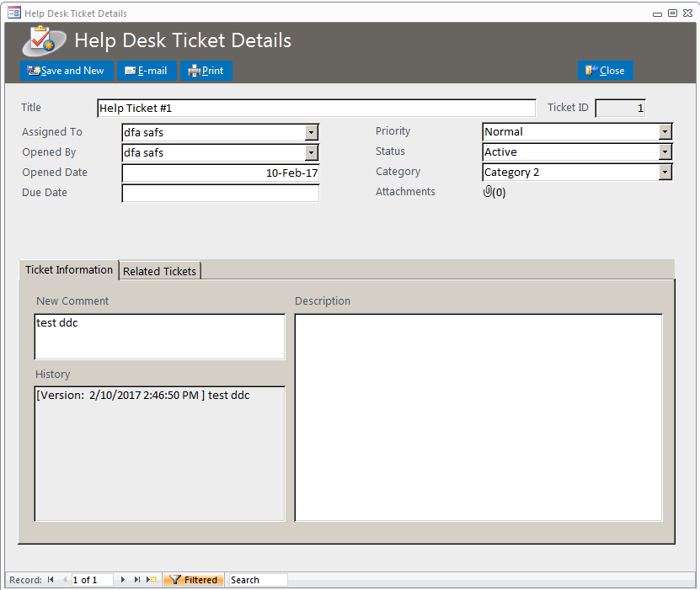
Task: Open the Priority dropdown arrow
Action: (665, 131)
